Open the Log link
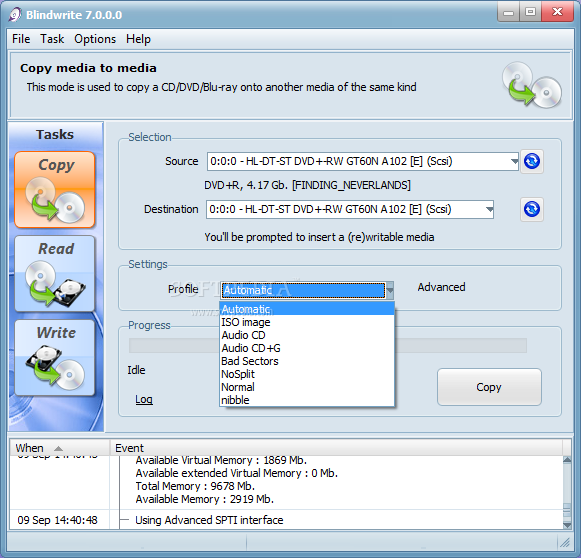581x558 pixels. point(144,399)
